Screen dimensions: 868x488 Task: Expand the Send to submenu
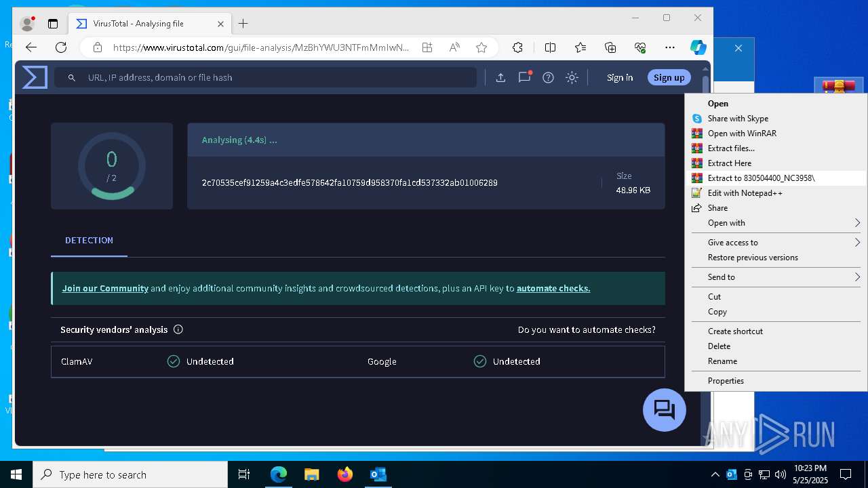pos(776,277)
